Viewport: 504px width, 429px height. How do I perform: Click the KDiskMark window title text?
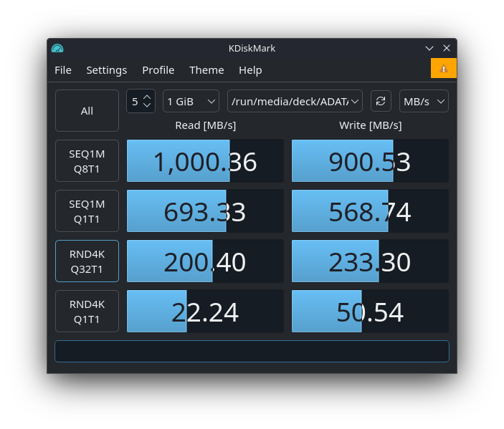pyautogui.click(x=252, y=49)
